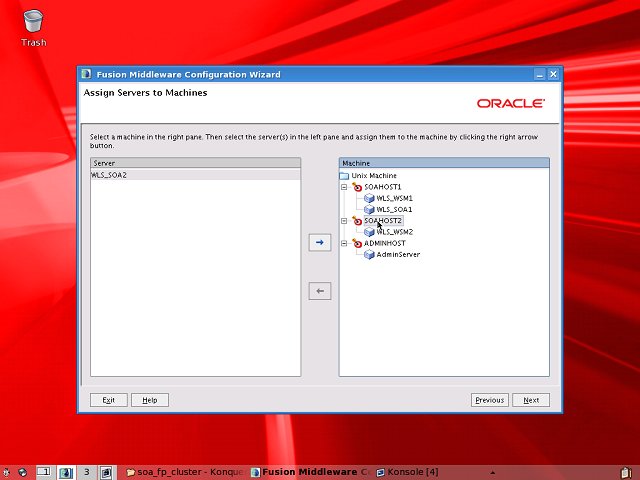Select WLS_WSM2 under SOAHOST2
Image resolution: width=640 pixels, height=480 pixels.
click(x=395, y=232)
